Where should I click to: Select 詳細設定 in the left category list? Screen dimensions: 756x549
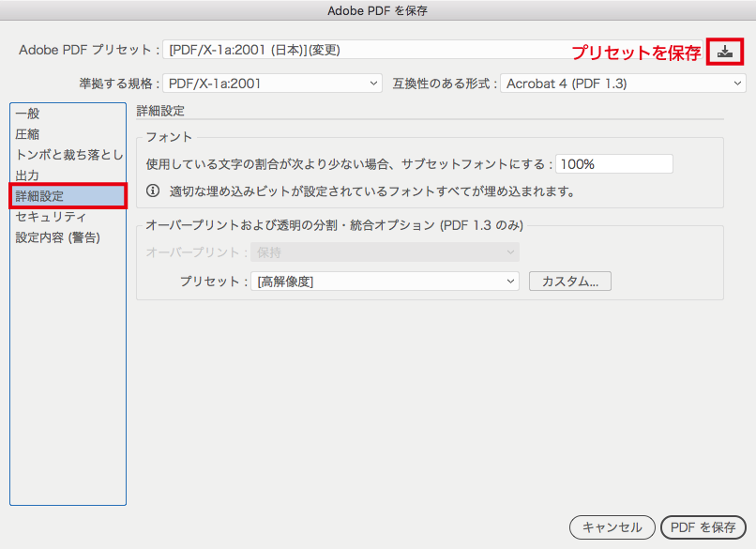click(x=68, y=196)
